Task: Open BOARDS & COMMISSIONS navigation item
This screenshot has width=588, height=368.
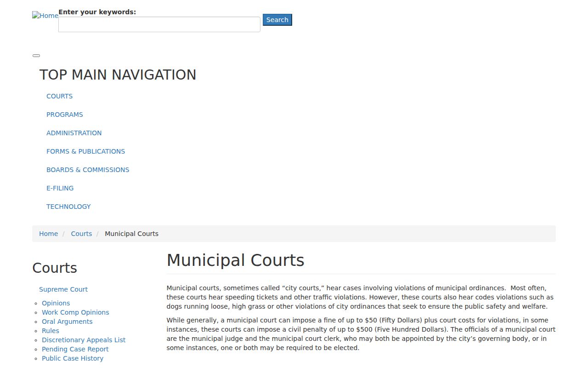Action: pos(88,170)
